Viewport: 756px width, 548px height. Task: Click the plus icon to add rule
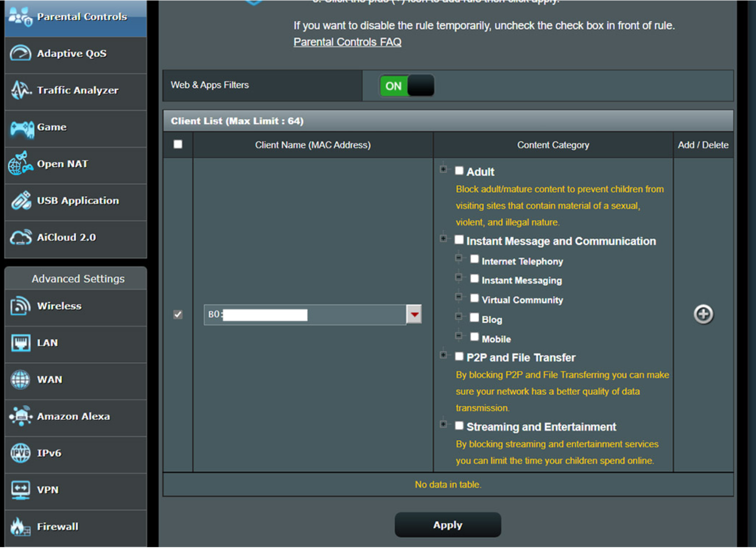click(x=703, y=315)
